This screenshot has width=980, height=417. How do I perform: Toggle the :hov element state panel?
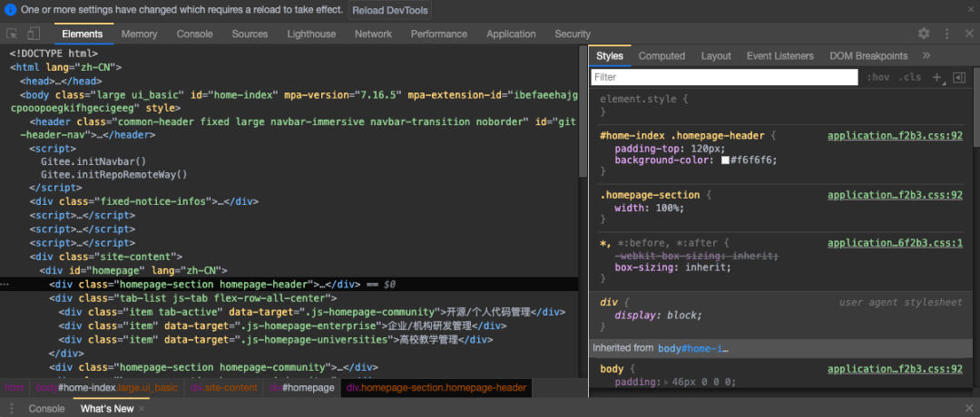pyautogui.click(x=877, y=77)
